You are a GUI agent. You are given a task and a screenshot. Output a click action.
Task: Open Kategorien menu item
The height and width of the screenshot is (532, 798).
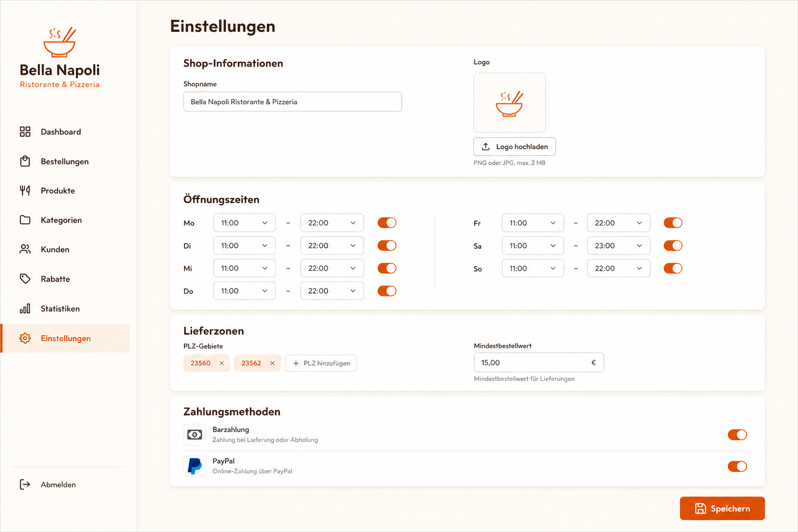coord(66,220)
